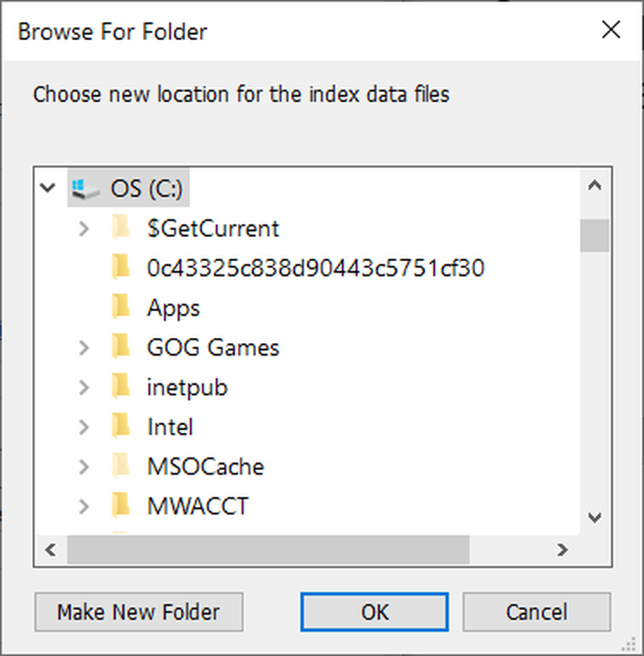
Task: Cancel the folder browse dialog
Action: pyautogui.click(x=536, y=612)
